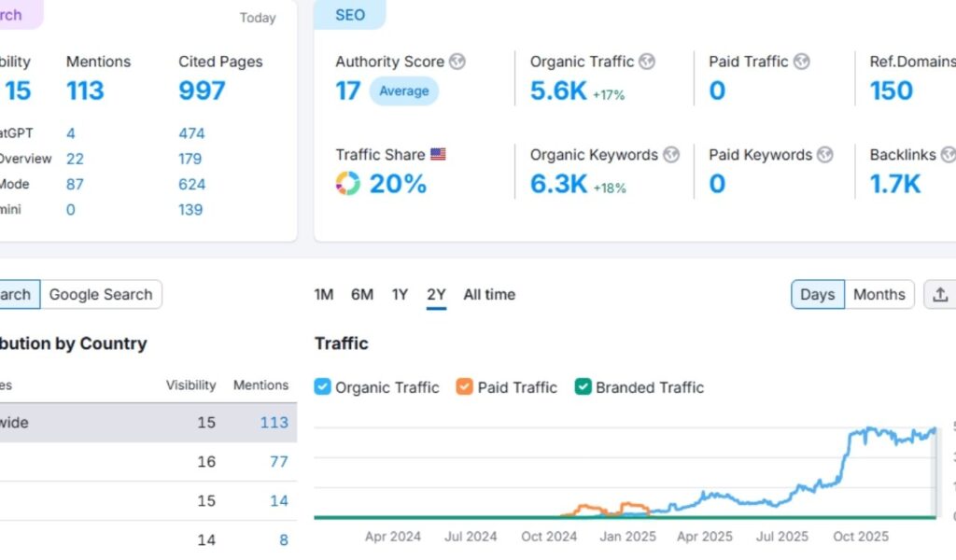Switch to Google Search tab

101,295
